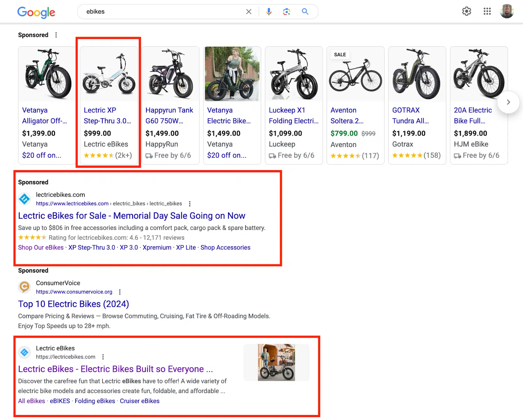Open Top 10 Electric Bikes (2024) headline
Viewport: 523px width, 420px height.
pos(74,304)
